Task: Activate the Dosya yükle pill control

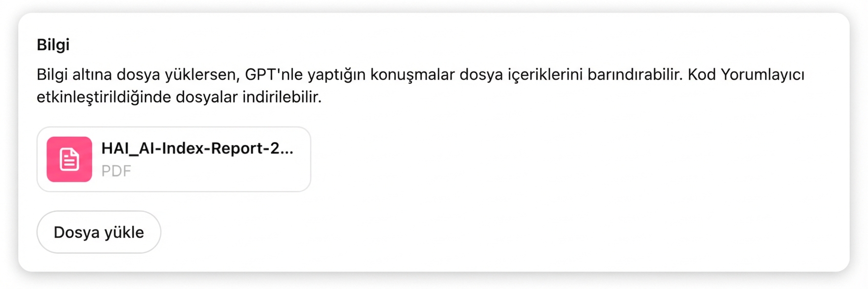Action: [98, 232]
